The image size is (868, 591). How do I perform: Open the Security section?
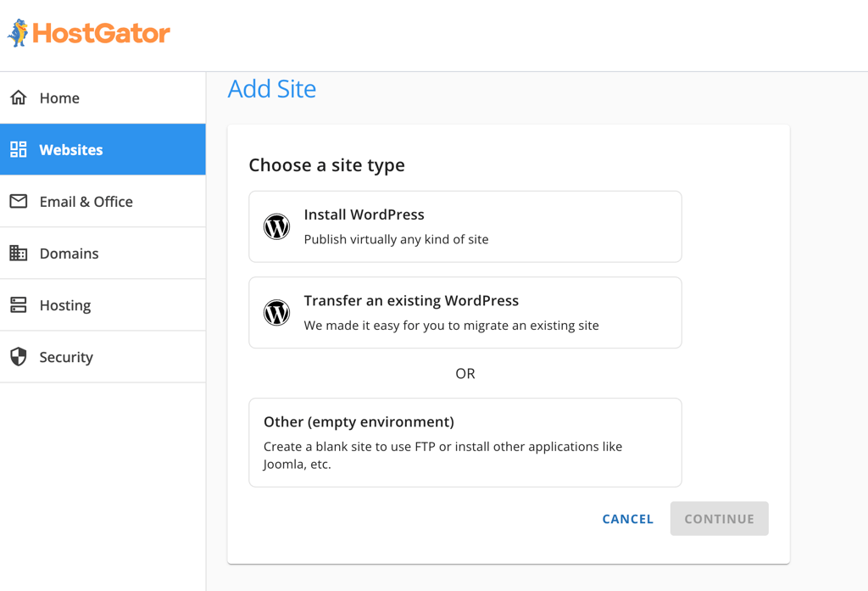point(103,357)
